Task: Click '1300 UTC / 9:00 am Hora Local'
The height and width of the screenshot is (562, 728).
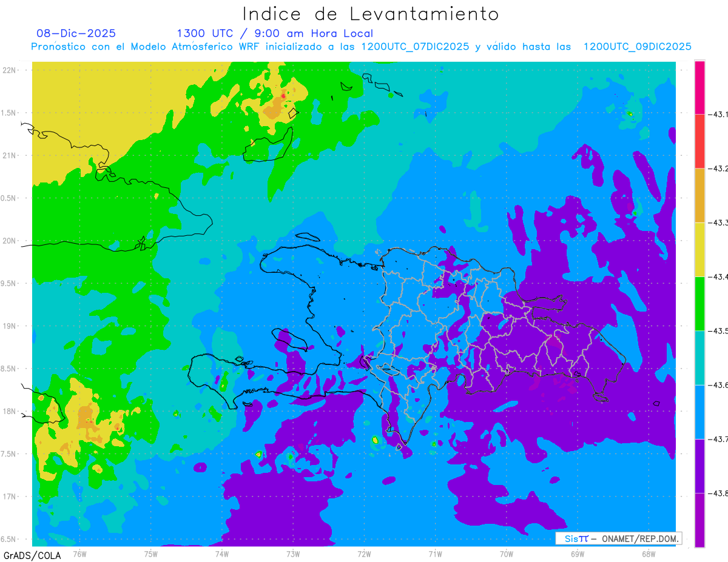Action: (x=275, y=33)
